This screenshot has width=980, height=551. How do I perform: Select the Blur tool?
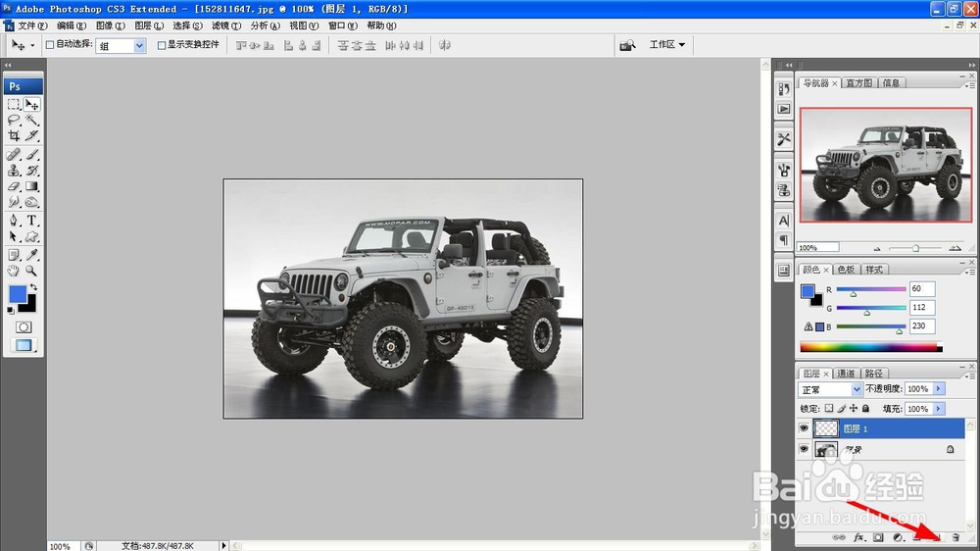coord(14,202)
